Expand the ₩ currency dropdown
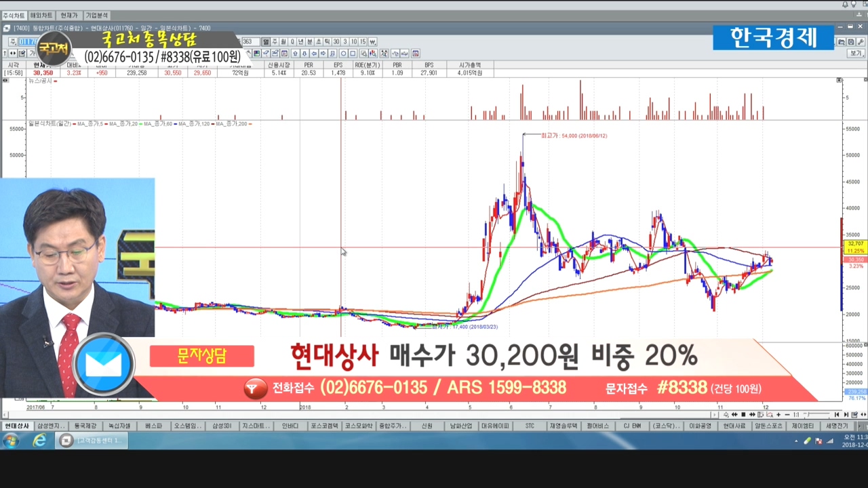Image resolution: width=868 pixels, height=488 pixels. click(x=372, y=42)
